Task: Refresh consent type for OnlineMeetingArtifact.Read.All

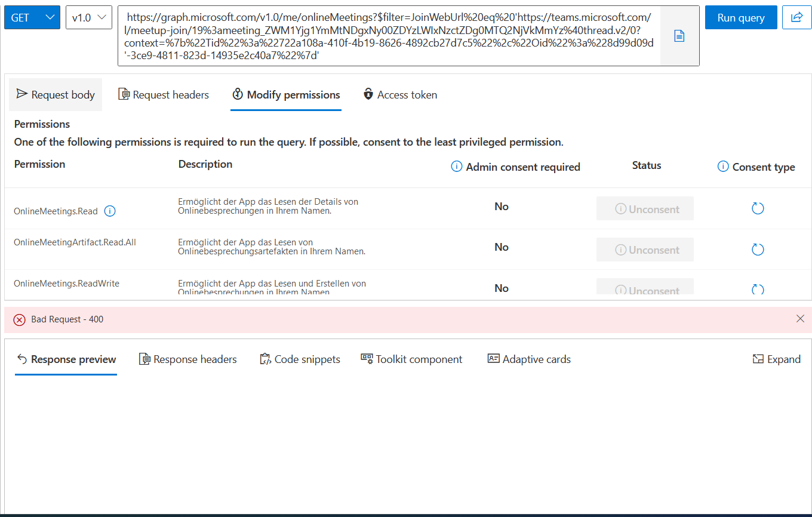Action: tap(758, 249)
